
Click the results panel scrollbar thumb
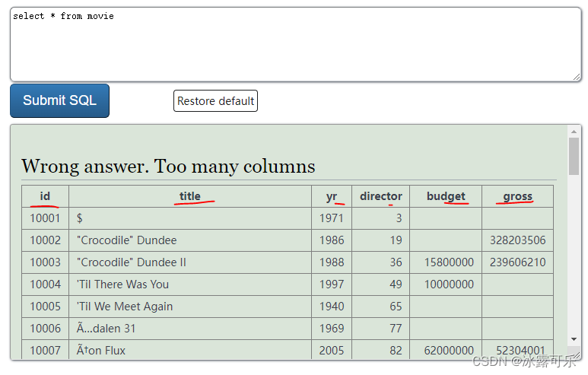coord(574,156)
